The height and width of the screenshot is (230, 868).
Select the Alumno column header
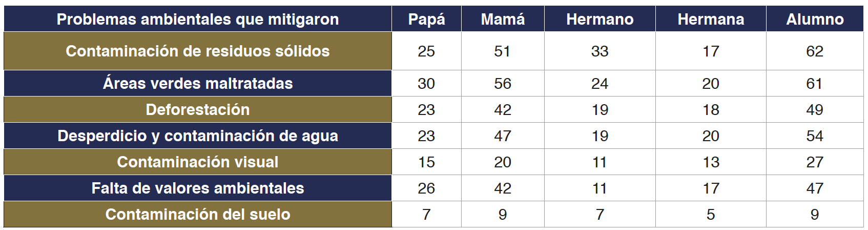point(815,20)
